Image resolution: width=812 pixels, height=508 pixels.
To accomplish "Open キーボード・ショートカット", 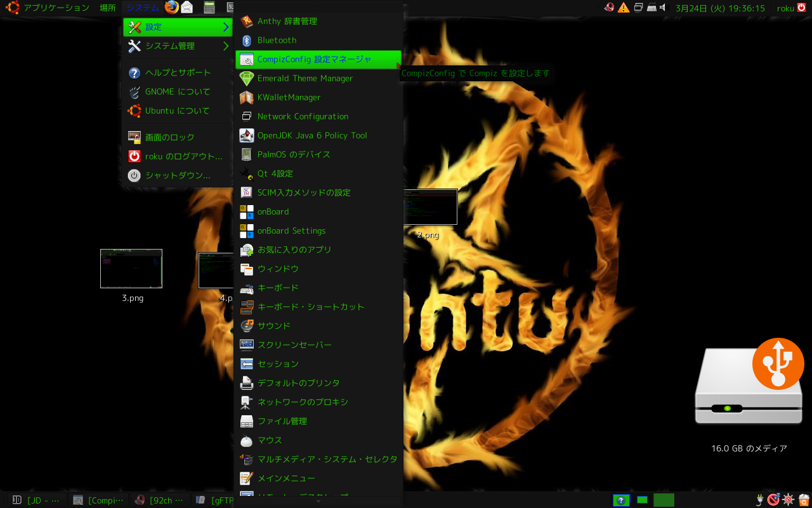I will pos(318,307).
